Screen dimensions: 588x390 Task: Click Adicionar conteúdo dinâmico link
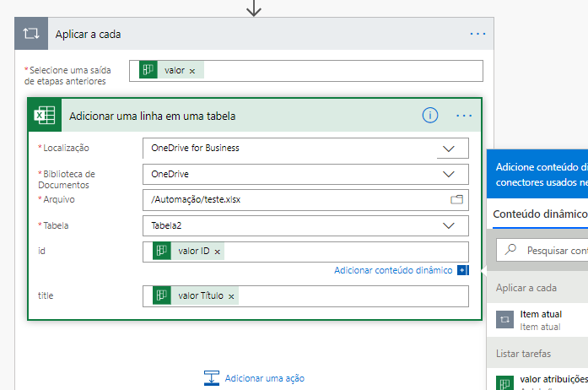[393, 270]
